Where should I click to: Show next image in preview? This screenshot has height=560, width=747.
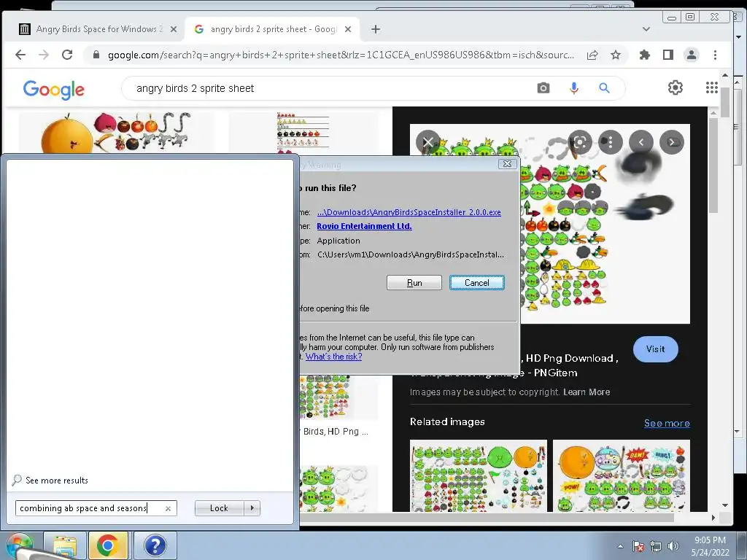[672, 142]
